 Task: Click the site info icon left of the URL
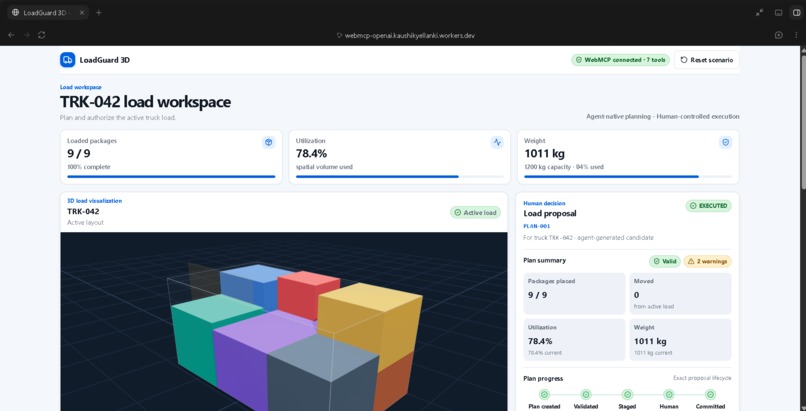coord(339,35)
